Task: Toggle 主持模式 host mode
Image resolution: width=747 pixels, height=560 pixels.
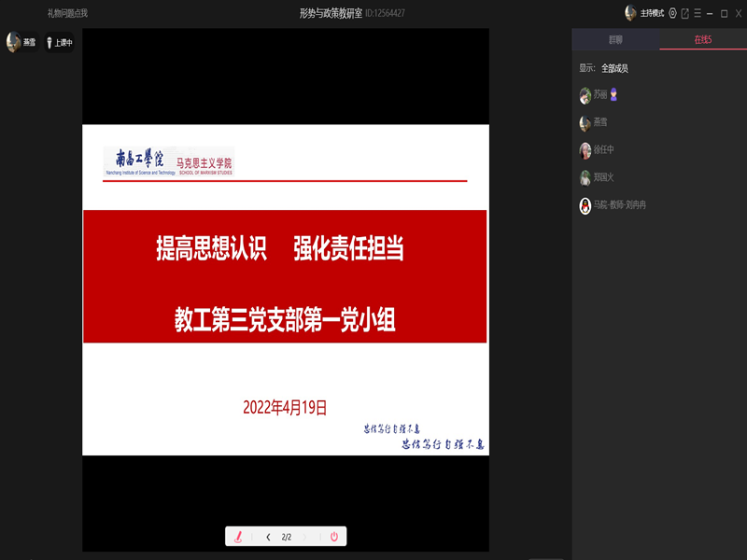Action: point(651,13)
